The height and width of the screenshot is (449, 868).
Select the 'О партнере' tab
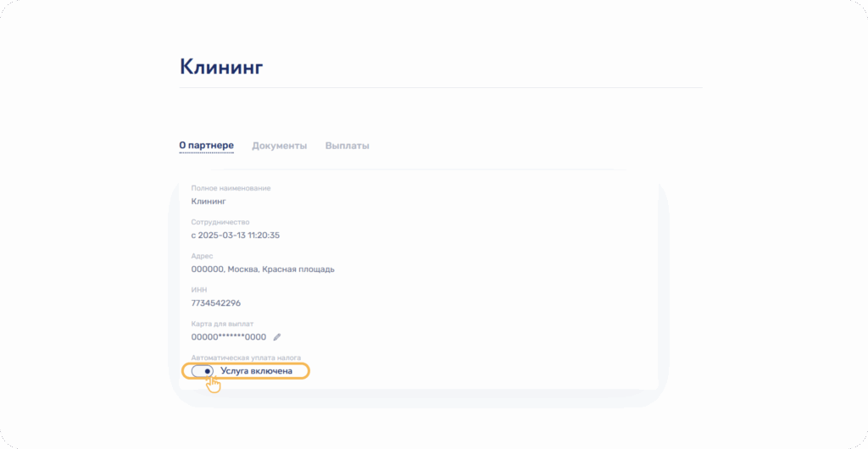[x=206, y=146]
